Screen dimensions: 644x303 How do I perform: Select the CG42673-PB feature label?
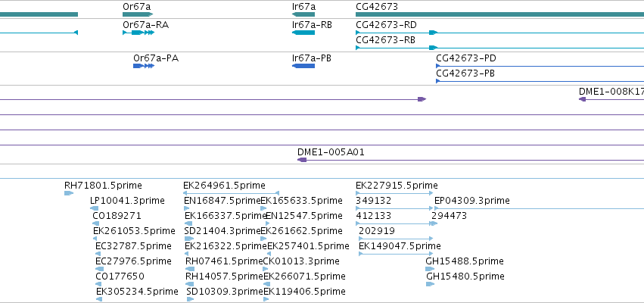pyautogui.click(x=465, y=73)
